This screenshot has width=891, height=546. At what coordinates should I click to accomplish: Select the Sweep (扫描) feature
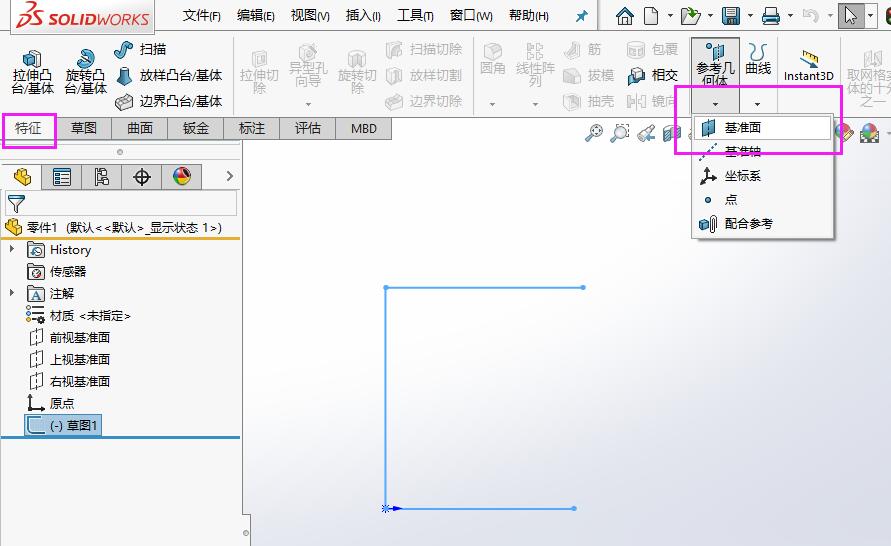click(x=140, y=49)
